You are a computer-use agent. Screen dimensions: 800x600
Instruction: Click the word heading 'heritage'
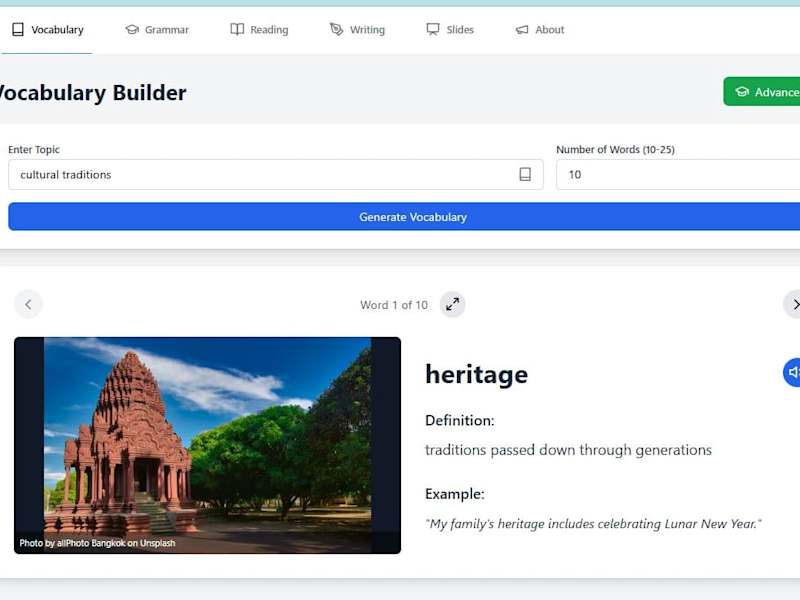pos(477,375)
